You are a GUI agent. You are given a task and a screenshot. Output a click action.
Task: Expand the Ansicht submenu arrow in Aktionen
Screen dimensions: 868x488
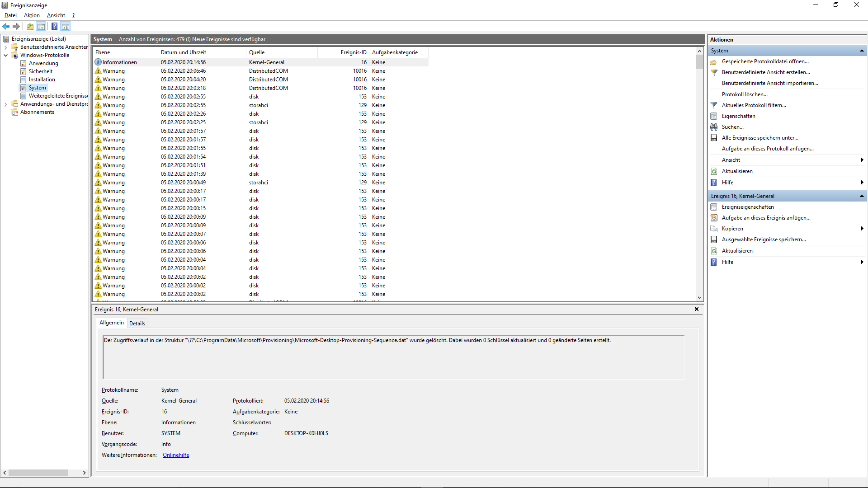pyautogui.click(x=862, y=160)
